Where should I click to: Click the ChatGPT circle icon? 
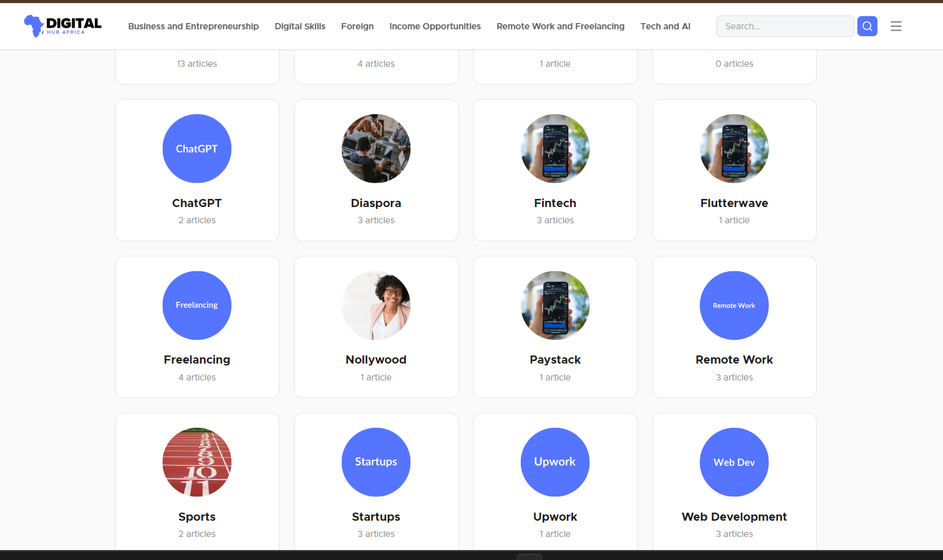coord(197,148)
